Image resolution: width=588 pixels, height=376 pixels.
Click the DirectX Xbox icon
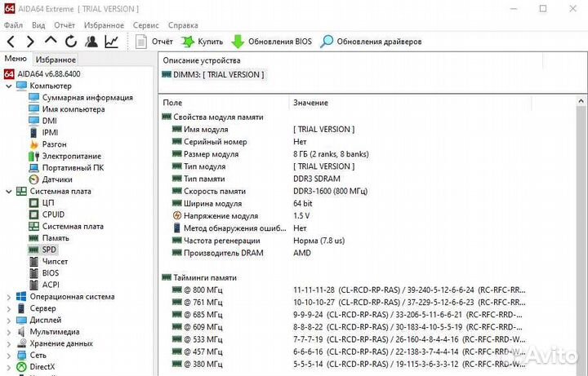(x=21, y=367)
